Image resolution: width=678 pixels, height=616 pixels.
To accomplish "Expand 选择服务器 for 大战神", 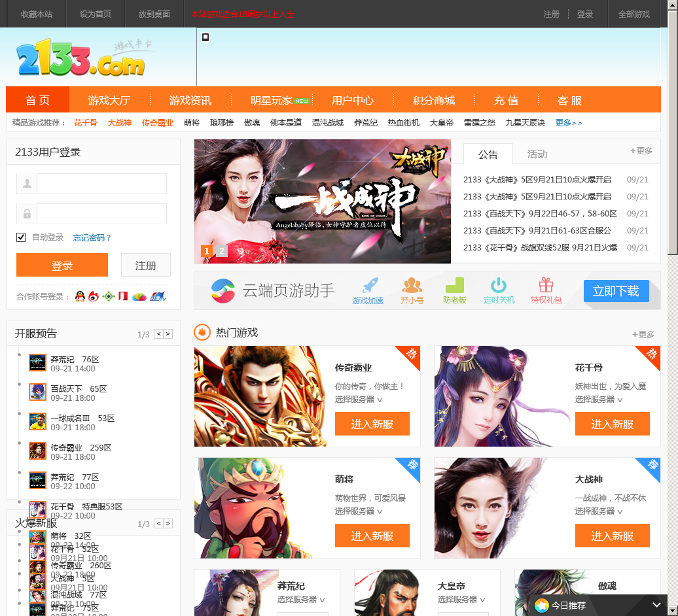I will [x=598, y=511].
